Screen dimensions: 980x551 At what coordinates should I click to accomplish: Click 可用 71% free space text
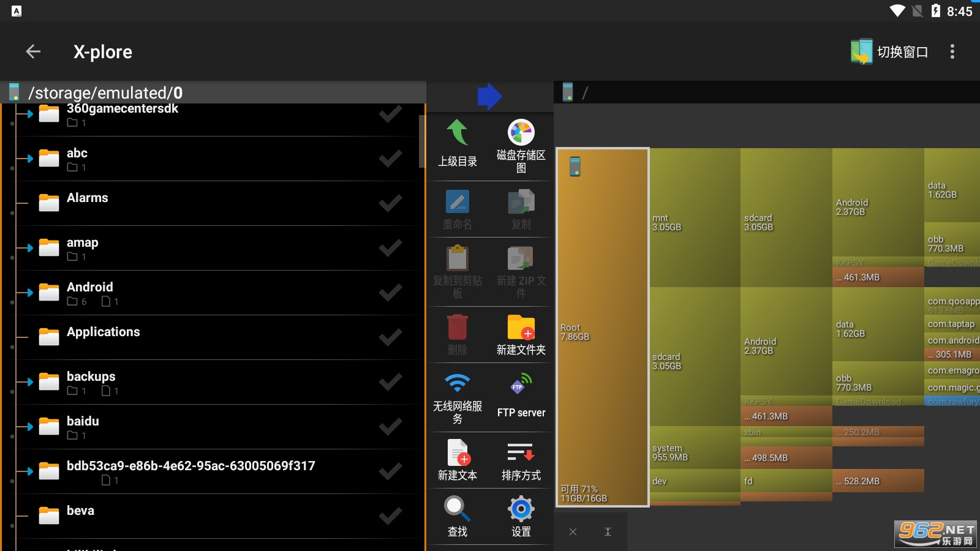[579, 489]
